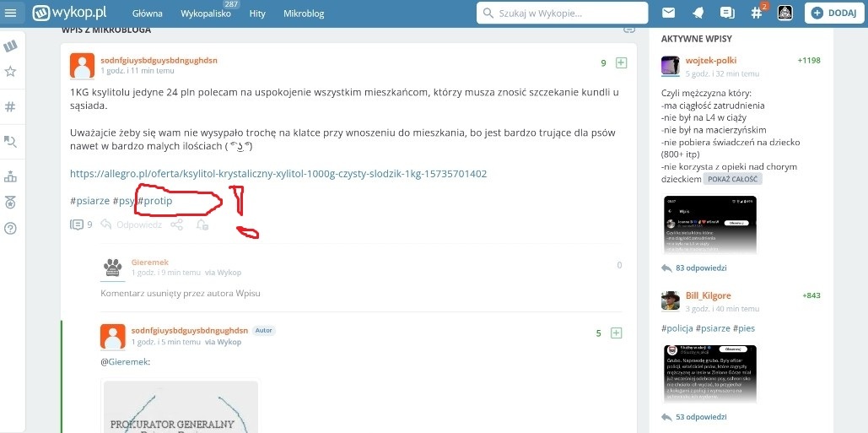Click the help question mark sidebar icon
This screenshot has width=868, height=433.
pyautogui.click(x=11, y=228)
